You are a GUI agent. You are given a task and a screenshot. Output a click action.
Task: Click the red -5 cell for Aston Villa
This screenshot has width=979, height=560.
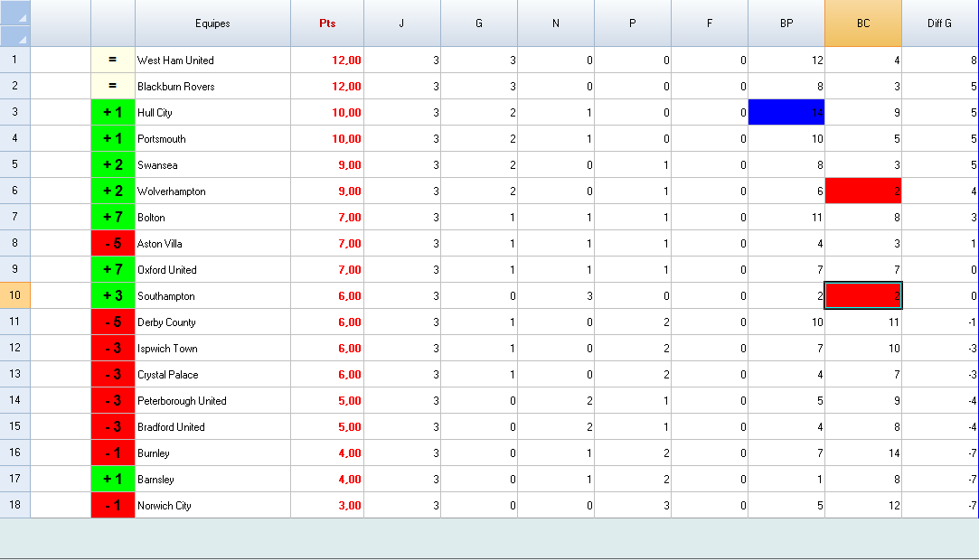click(113, 243)
